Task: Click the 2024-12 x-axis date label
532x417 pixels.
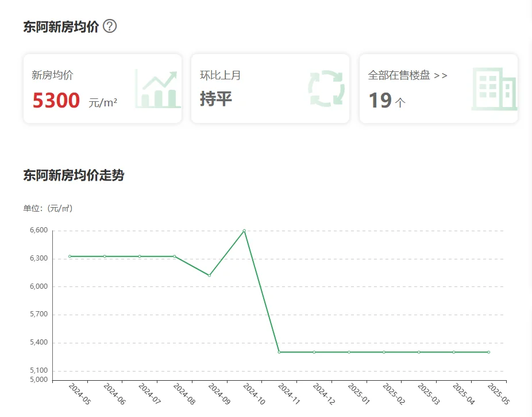Action: click(323, 395)
